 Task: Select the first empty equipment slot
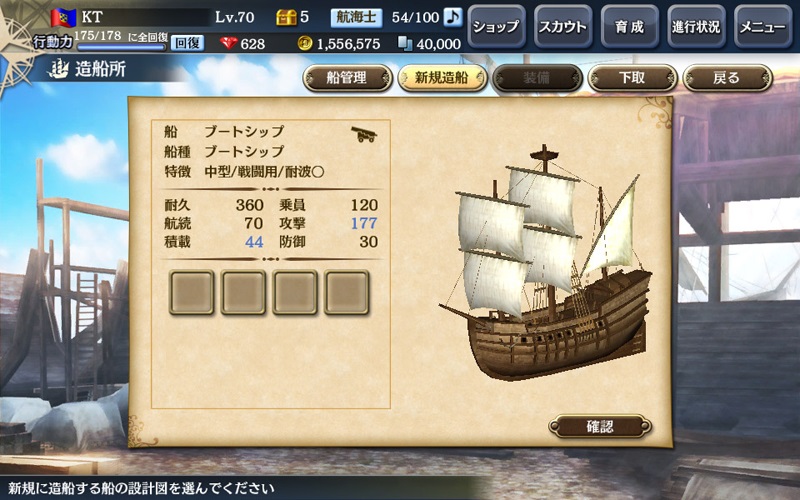click(191, 292)
